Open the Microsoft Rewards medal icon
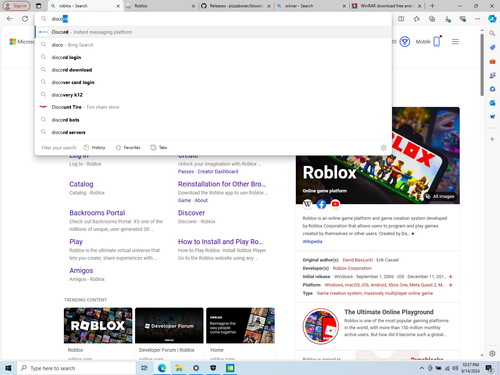Image resolution: width=500 pixels, height=375 pixels. 405,42
